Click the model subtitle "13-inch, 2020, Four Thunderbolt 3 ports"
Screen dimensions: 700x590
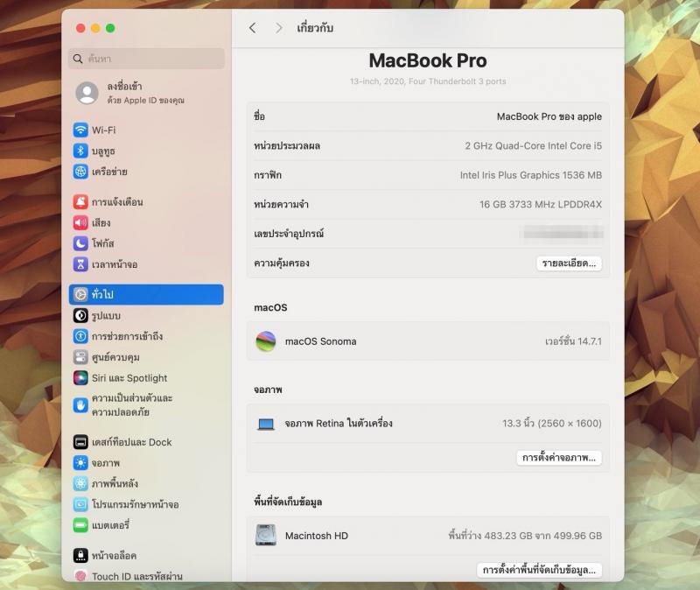pos(428,81)
